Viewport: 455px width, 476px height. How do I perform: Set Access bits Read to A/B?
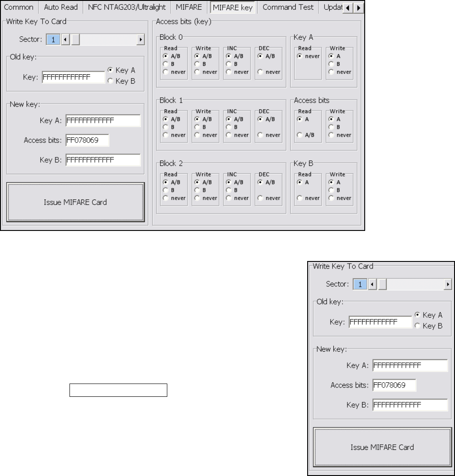coord(306,135)
